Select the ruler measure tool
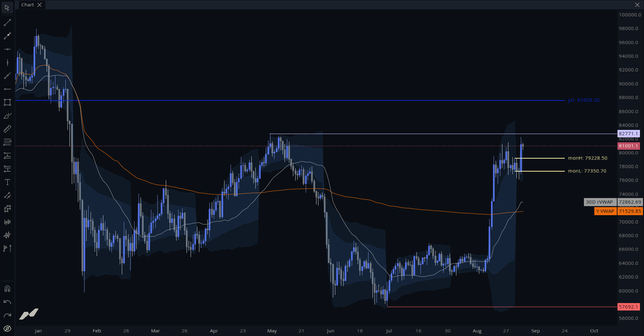Viewport: 644px width, 336px height. coord(7,129)
